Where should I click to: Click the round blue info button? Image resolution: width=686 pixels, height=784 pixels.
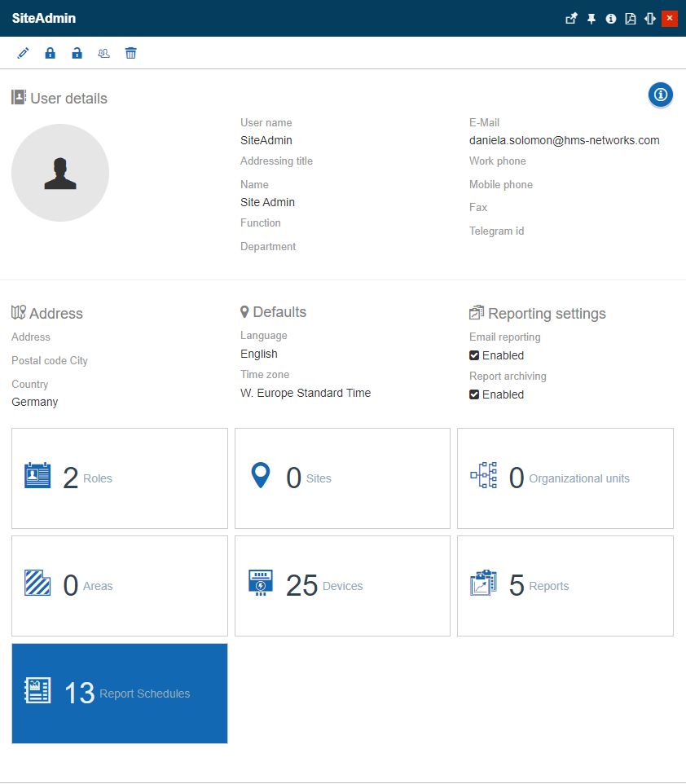coord(661,95)
